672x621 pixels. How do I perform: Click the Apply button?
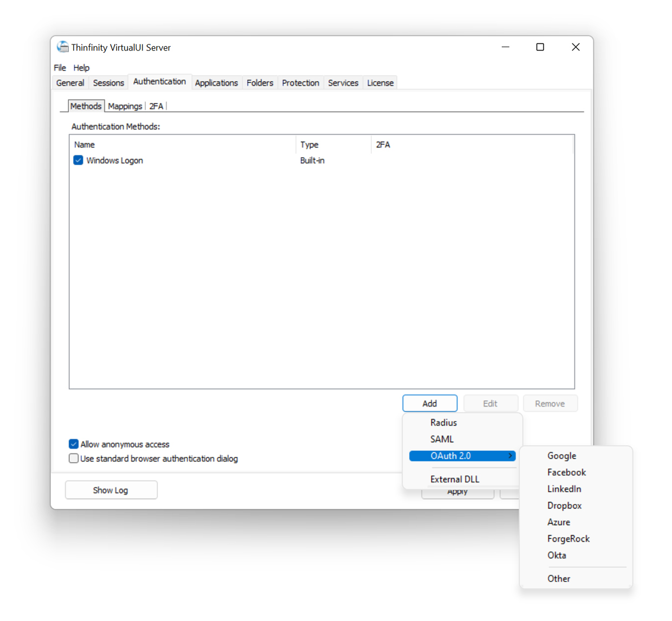pyautogui.click(x=457, y=491)
